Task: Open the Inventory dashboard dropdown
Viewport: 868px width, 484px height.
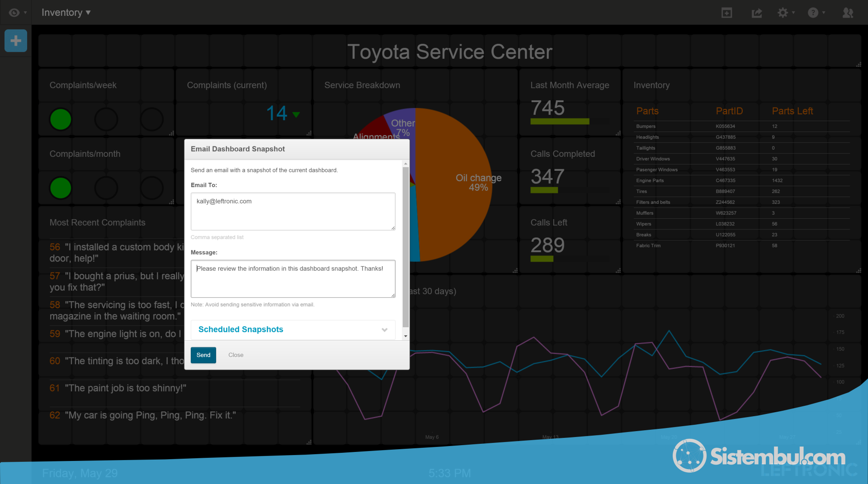Action: click(x=66, y=13)
